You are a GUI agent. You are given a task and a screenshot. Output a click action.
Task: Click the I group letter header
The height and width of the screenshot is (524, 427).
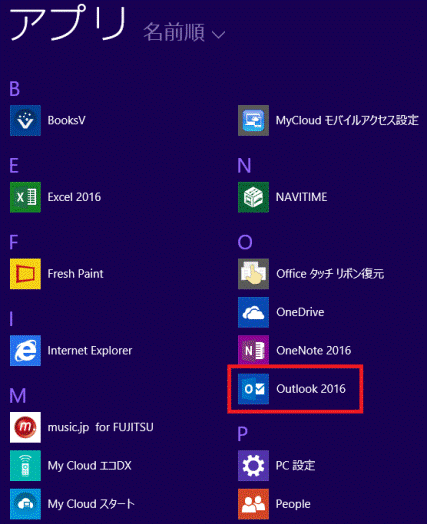pyautogui.click(x=11, y=319)
